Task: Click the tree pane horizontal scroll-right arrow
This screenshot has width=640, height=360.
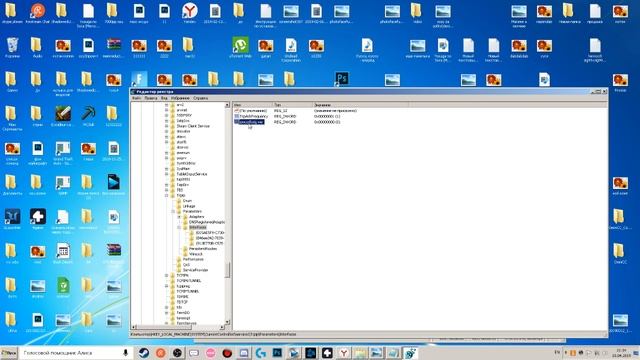Action: pos(222,327)
